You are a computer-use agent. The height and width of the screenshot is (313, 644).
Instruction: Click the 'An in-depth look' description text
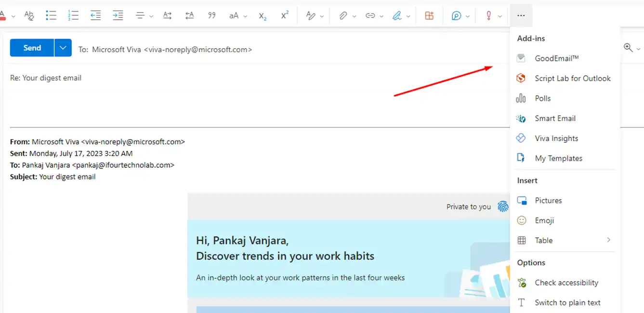[301, 278]
